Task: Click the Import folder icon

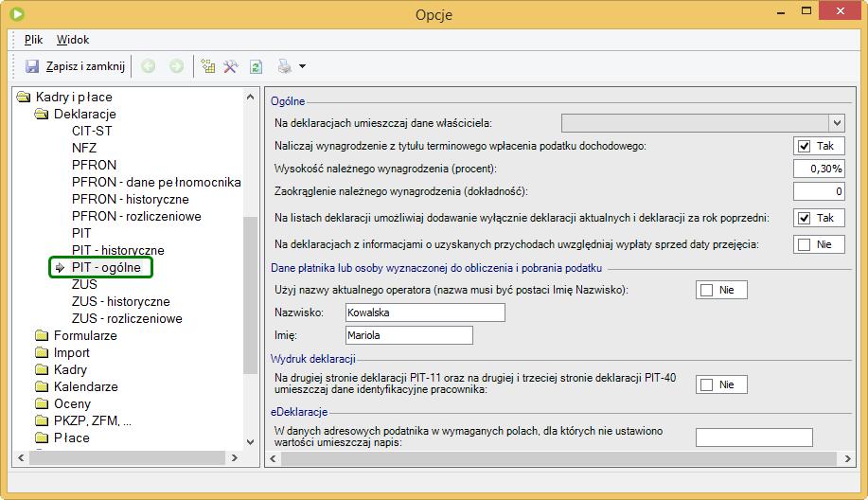Action: tap(42, 352)
